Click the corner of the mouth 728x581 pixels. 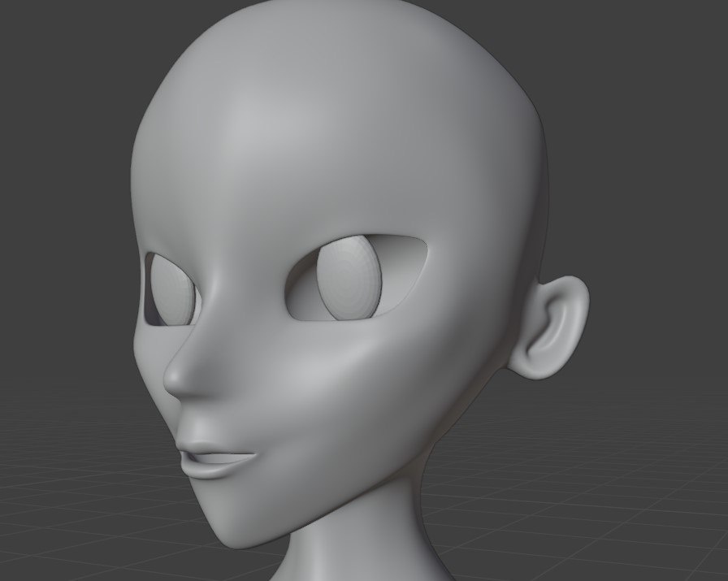pos(252,456)
